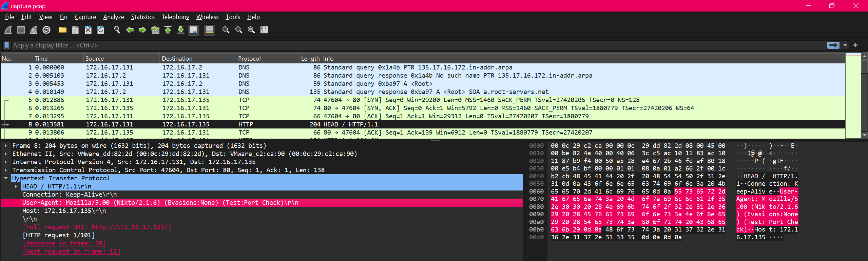Open the Analyze menu

point(113,17)
